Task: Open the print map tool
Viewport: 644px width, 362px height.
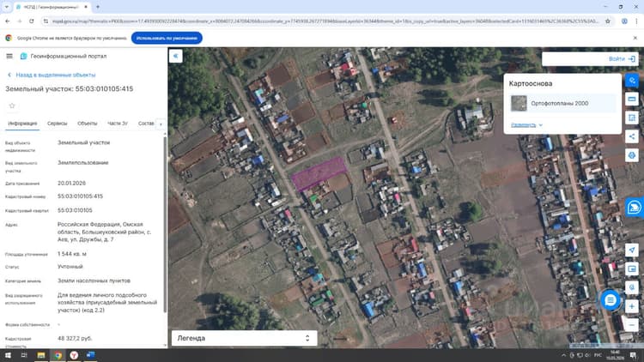Action: pos(632,155)
